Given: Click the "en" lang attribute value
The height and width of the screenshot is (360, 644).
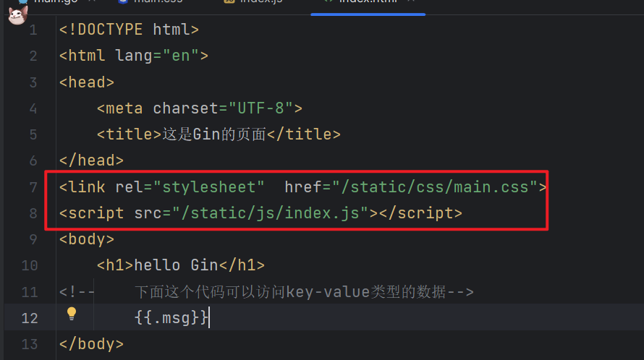Looking at the screenshot, I should coord(181,56).
